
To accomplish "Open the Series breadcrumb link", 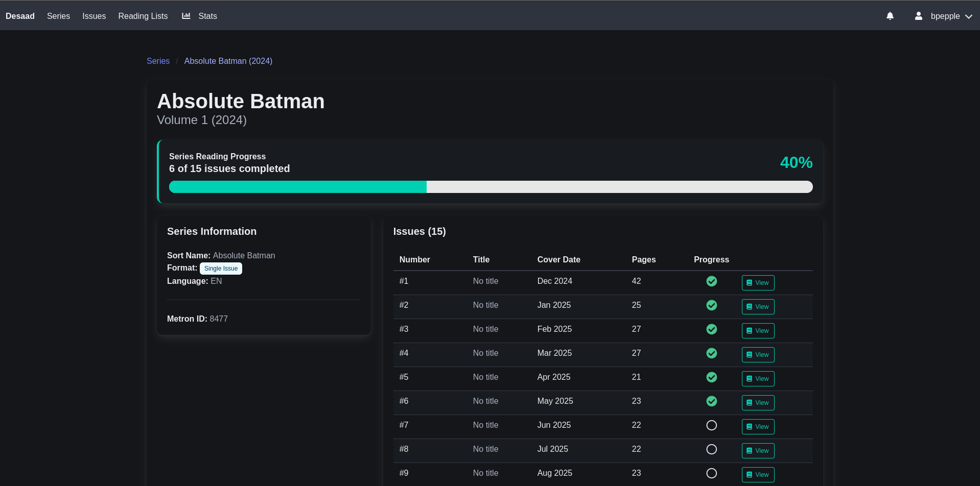I will (x=158, y=61).
